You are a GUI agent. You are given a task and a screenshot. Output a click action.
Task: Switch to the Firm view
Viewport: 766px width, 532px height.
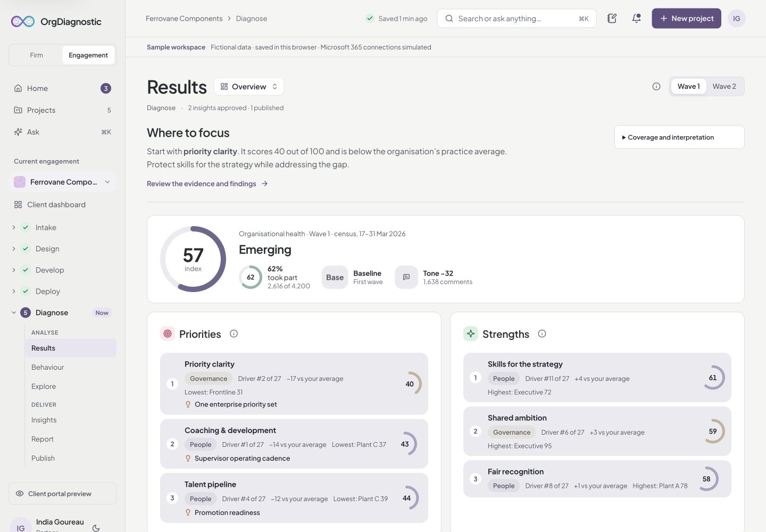36,55
